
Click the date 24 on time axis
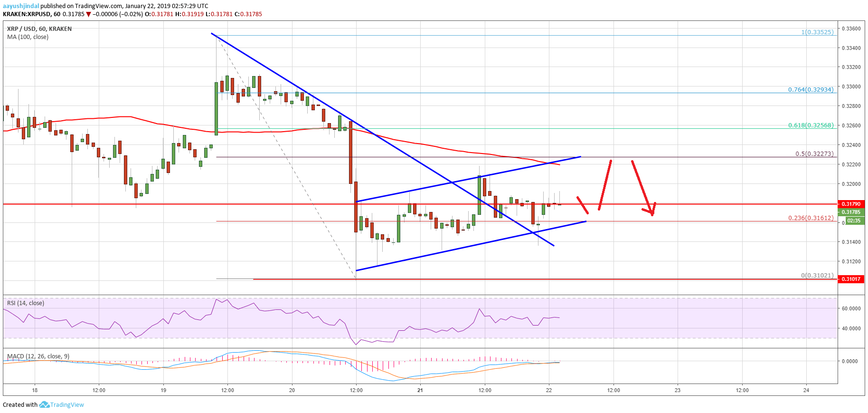point(806,390)
